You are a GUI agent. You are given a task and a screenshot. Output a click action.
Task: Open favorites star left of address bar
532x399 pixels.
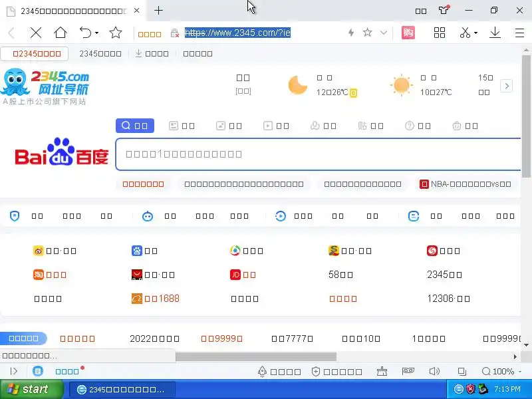(x=116, y=33)
